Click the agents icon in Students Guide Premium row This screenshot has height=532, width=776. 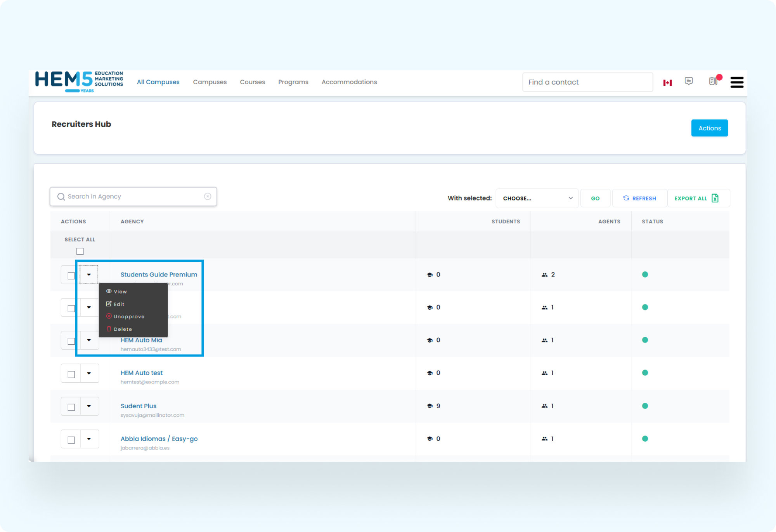coord(544,275)
